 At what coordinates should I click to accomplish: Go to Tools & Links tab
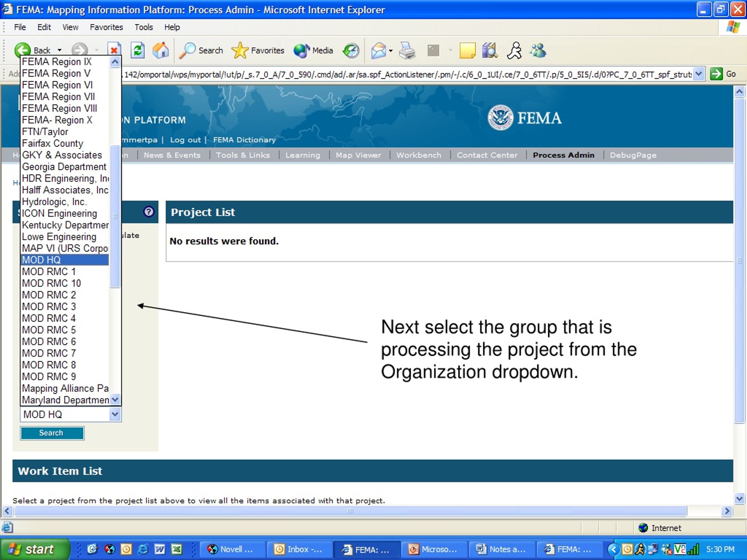243,155
